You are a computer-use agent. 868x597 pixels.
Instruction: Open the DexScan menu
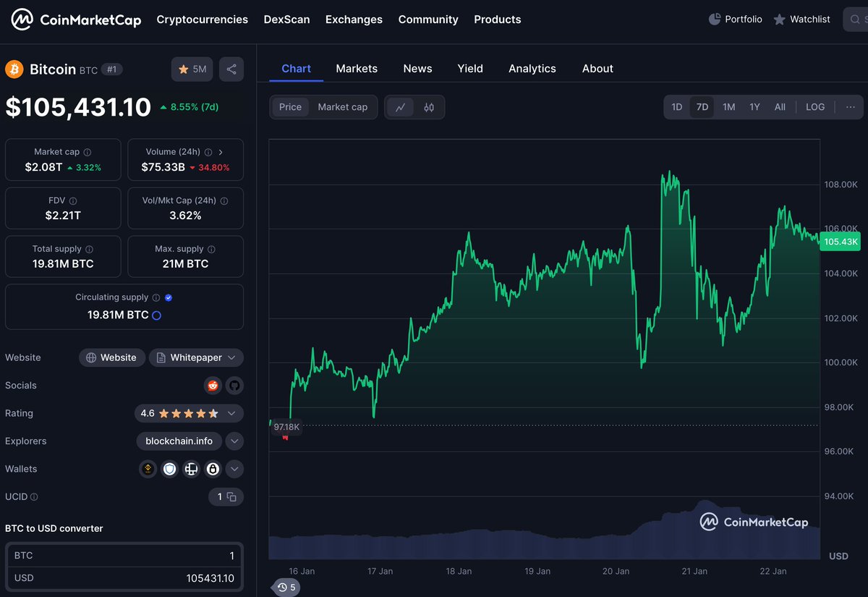coord(286,20)
